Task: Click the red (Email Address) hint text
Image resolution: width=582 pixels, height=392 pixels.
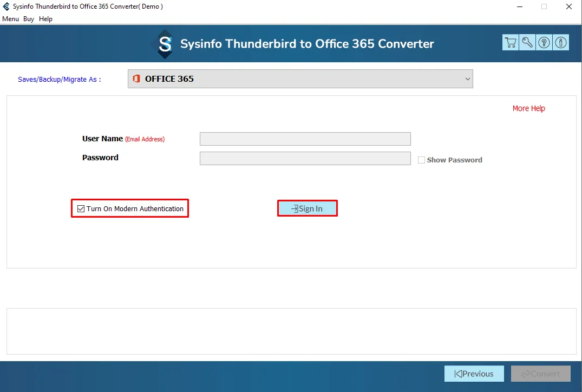Action: tap(145, 139)
